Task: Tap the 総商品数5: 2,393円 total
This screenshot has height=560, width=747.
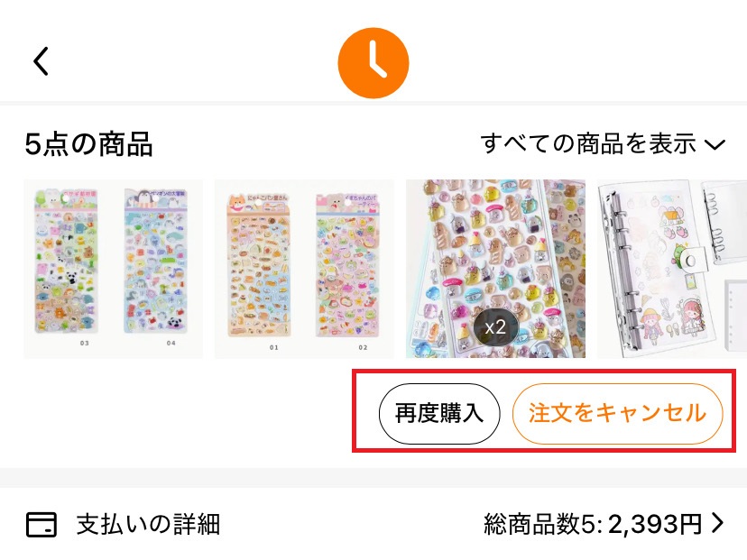Action: 593,524
